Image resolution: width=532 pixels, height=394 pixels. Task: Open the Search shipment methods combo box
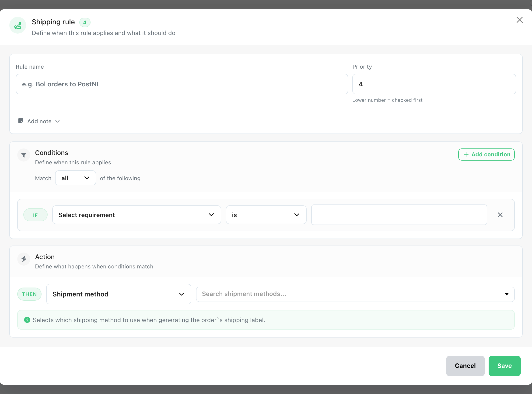[355, 294]
